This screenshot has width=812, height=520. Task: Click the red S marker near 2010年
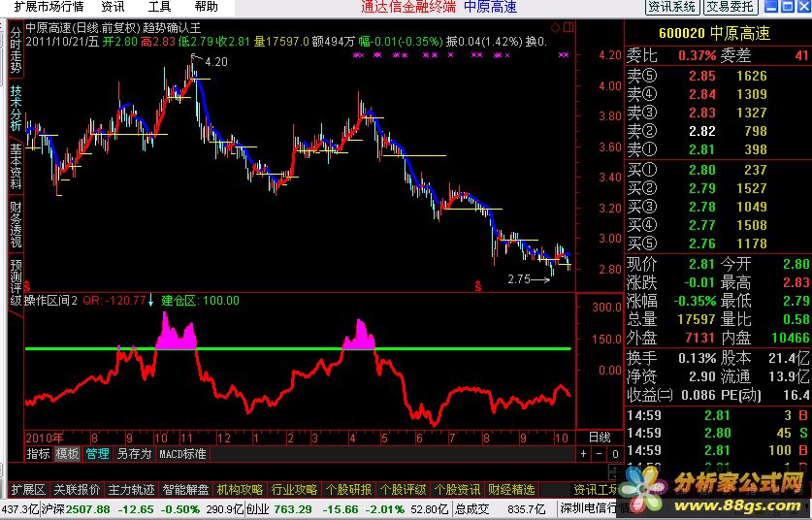tap(27, 286)
